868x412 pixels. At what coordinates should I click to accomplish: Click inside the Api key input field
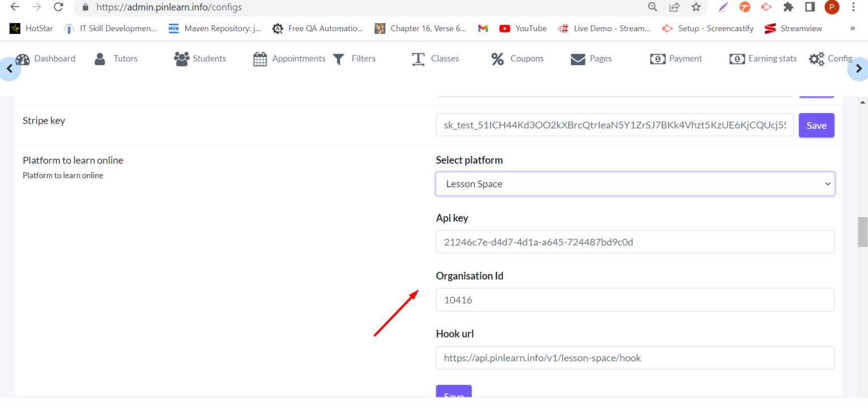point(635,241)
